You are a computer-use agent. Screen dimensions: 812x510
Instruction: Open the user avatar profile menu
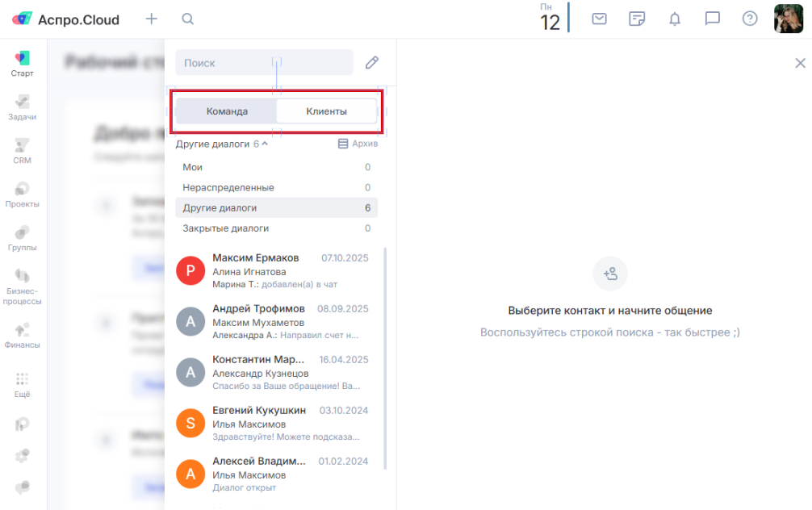(x=788, y=19)
